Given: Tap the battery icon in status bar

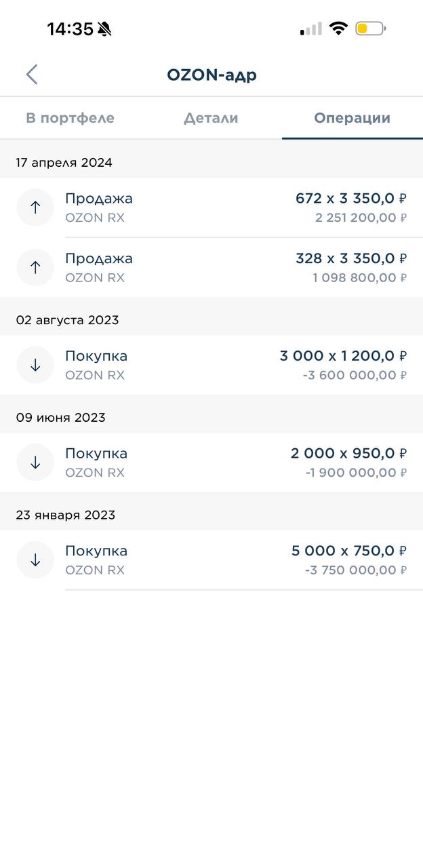Looking at the screenshot, I should (x=370, y=28).
